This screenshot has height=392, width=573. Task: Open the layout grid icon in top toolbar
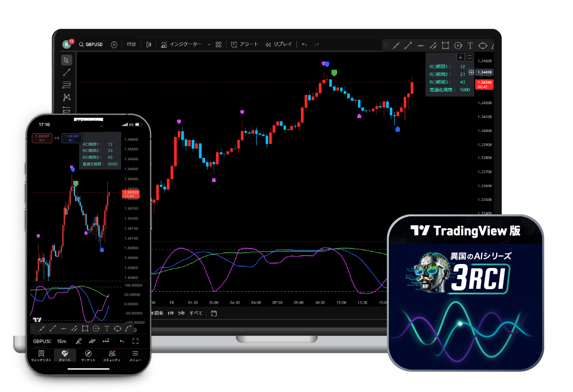(218, 45)
